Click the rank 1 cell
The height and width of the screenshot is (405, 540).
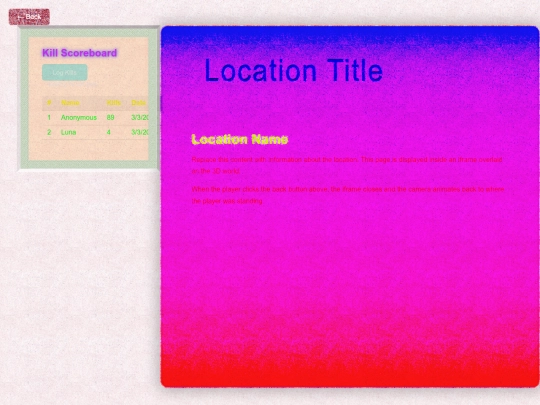point(49,117)
